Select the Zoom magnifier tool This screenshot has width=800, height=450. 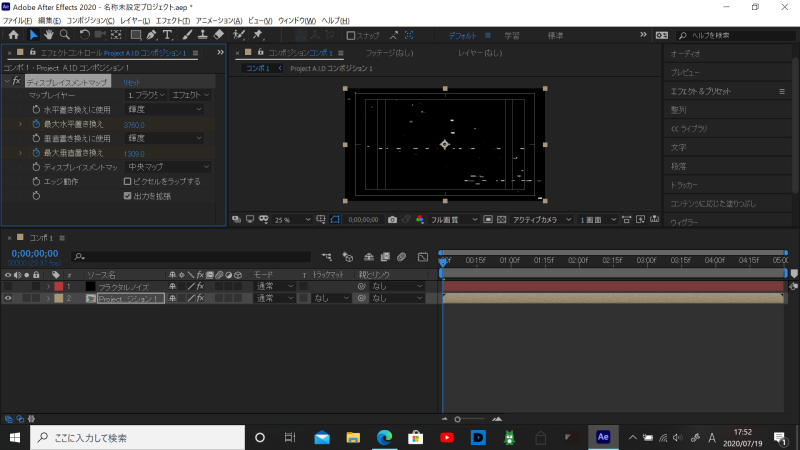click(66, 35)
